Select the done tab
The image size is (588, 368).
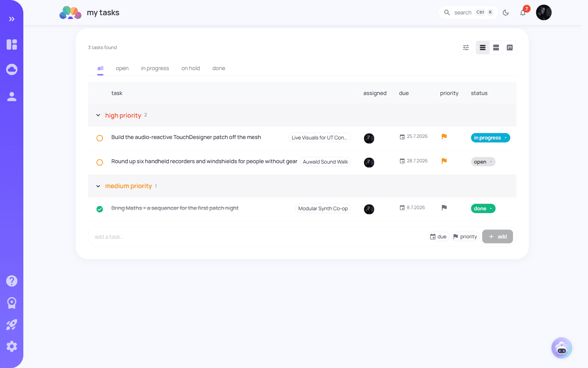tap(219, 69)
